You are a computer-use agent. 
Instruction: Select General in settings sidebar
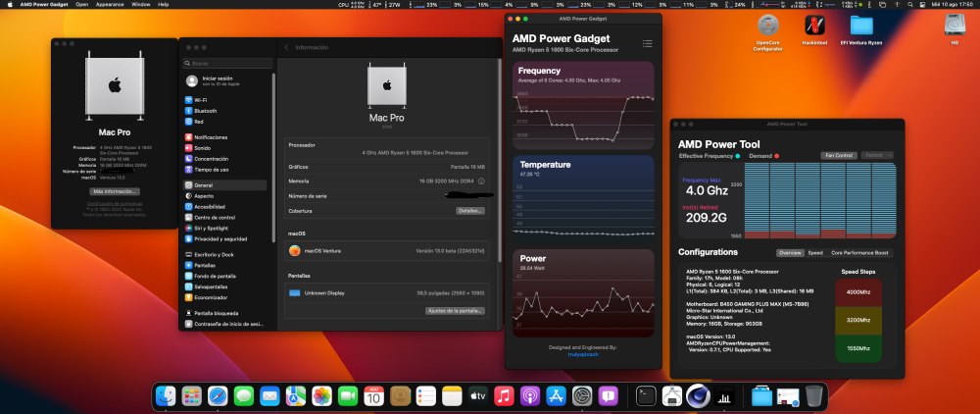point(225,185)
